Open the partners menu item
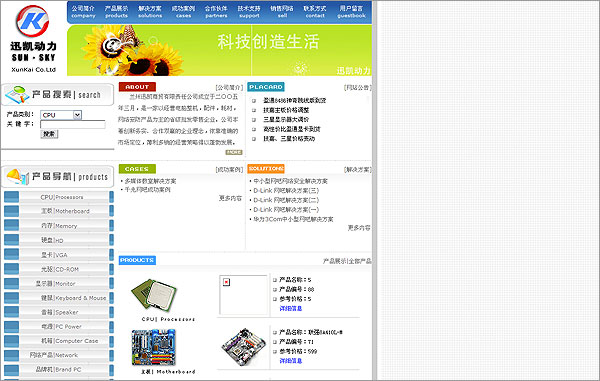600x381 pixels. click(x=216, y=12)
